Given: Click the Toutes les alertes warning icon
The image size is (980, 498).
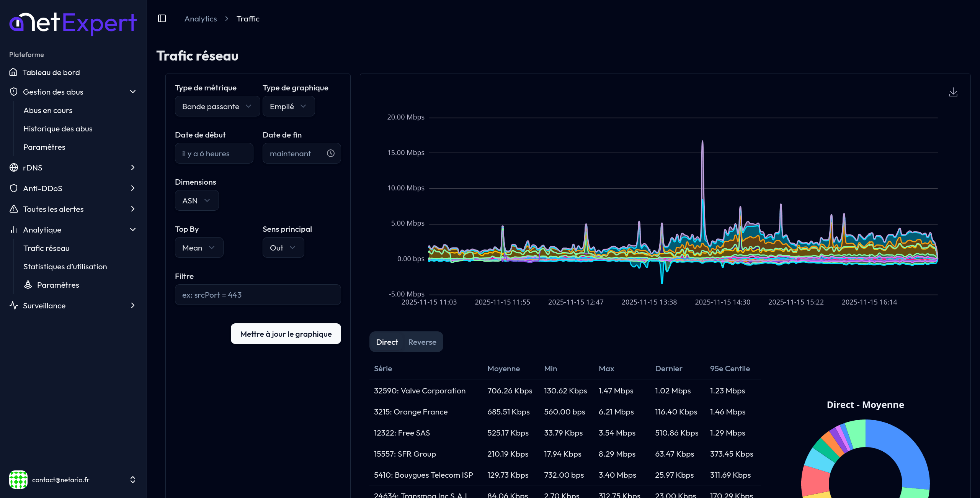Looking at the screenshot, I should [x=14, y=209].
